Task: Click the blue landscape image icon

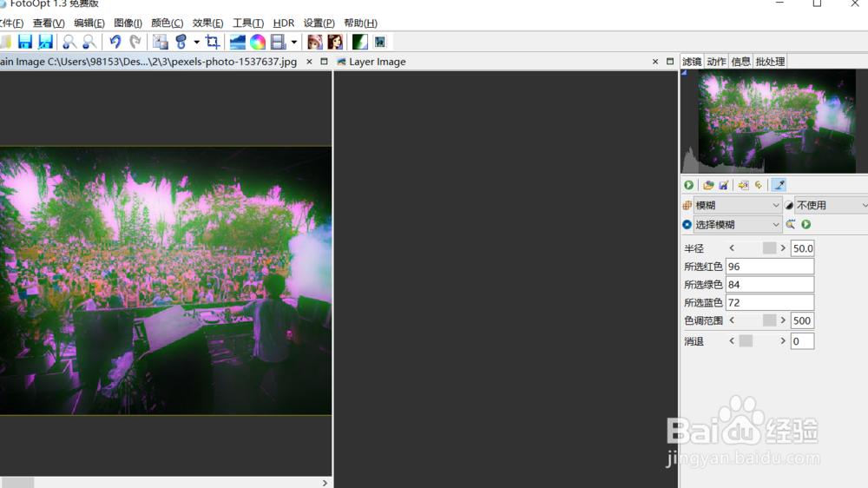Action: (x=238, y=42)
